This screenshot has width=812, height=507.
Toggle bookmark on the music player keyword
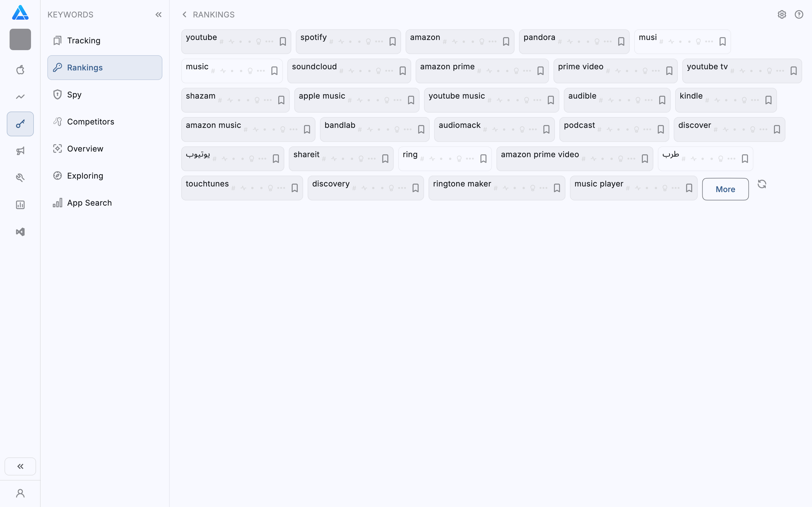pyautogui.click(x=689, y=188)
